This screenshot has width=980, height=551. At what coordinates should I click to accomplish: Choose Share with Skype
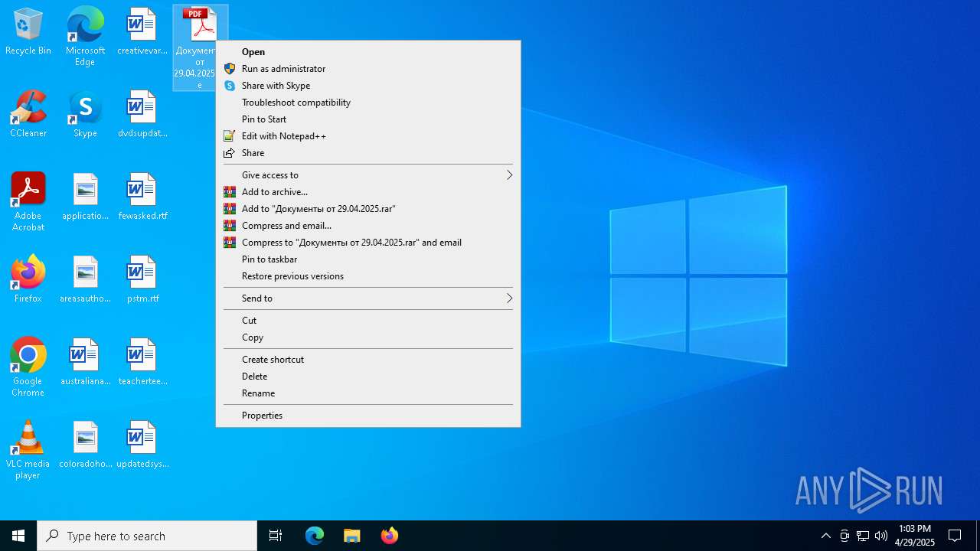[368, 86]
